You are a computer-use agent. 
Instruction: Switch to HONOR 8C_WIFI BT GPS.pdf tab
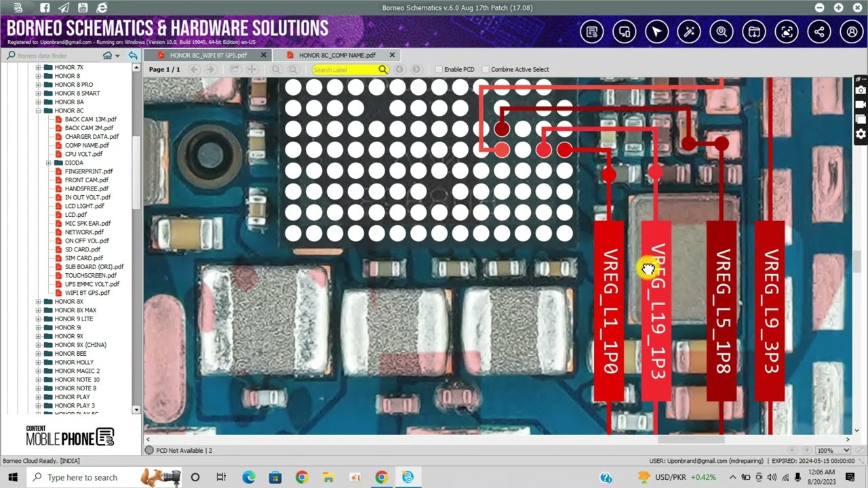click(x=208, y=55)
